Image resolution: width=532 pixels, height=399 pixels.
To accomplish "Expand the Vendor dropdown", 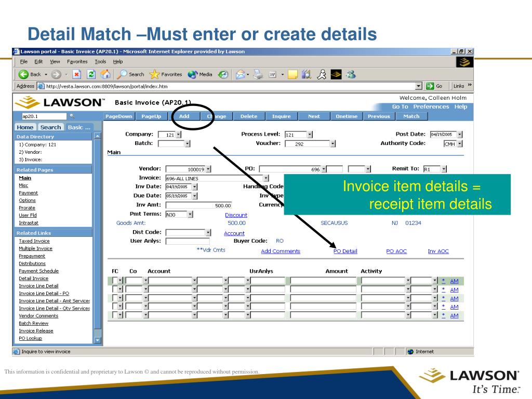I will click(x=208, y=169).
